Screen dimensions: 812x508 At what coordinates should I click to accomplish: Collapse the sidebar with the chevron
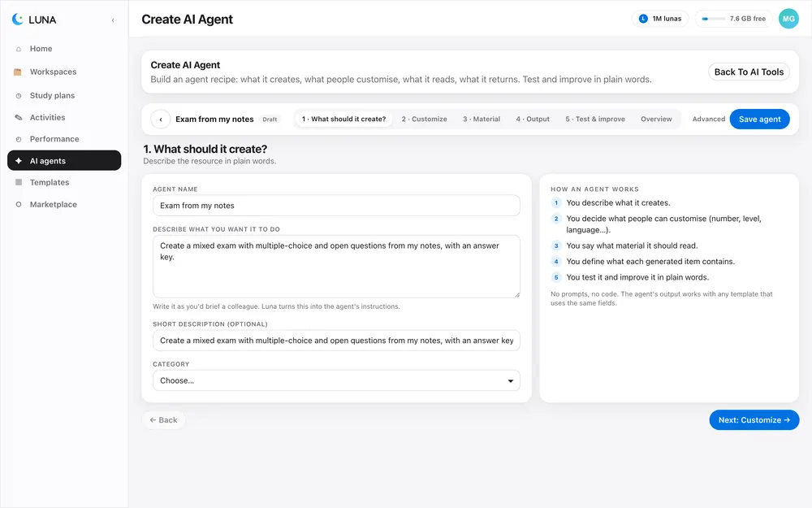tap(113, 20)
